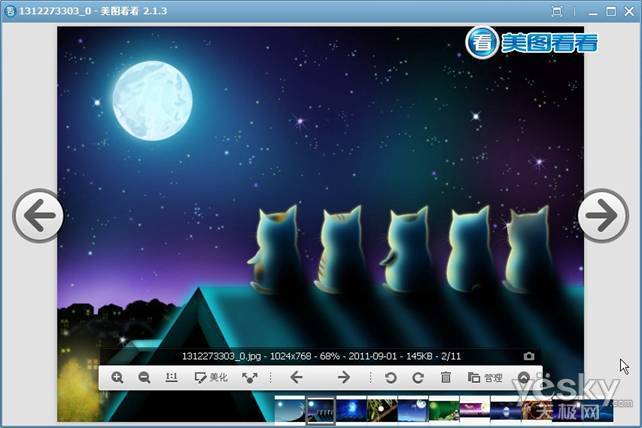The image size is (642, 428).
Task: Select the first thumbnail in the strip
Action: pyautogui.click(x=289, y=410)
